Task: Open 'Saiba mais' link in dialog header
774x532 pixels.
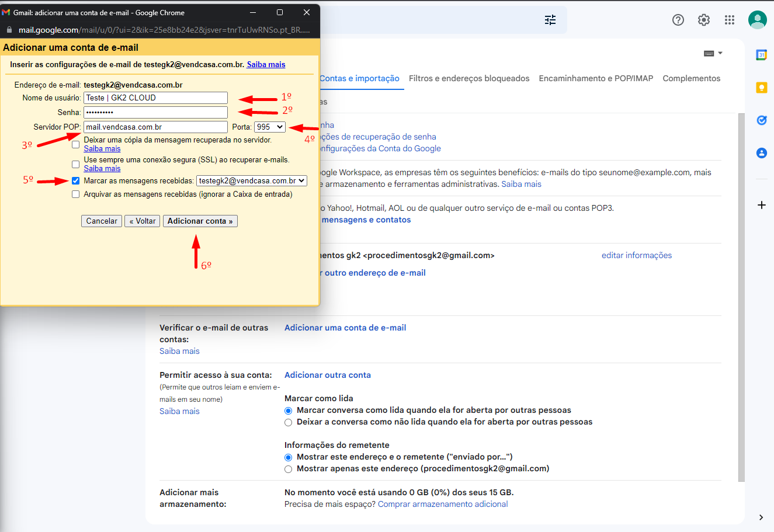Action: point(266,65)
